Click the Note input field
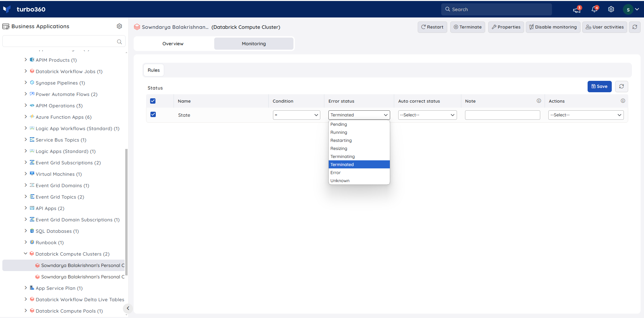This screenshot has width=644, height=318. tap(502, 115)
